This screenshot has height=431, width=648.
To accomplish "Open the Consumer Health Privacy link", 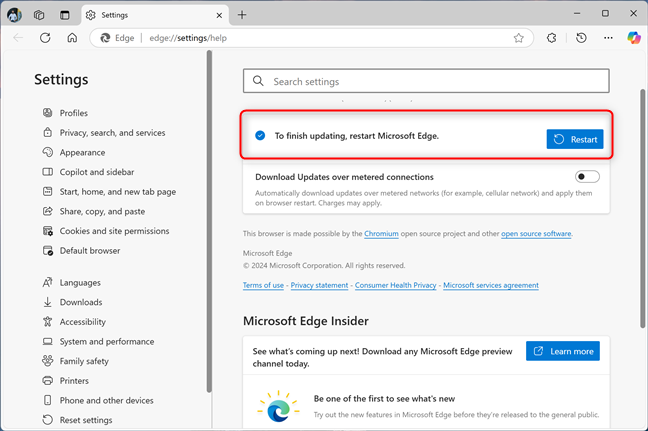I will tap(395, 285).
